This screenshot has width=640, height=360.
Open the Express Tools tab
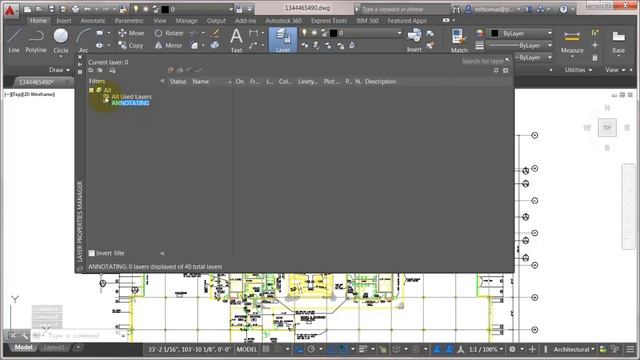pyautogui.click(x=329, y=20)
